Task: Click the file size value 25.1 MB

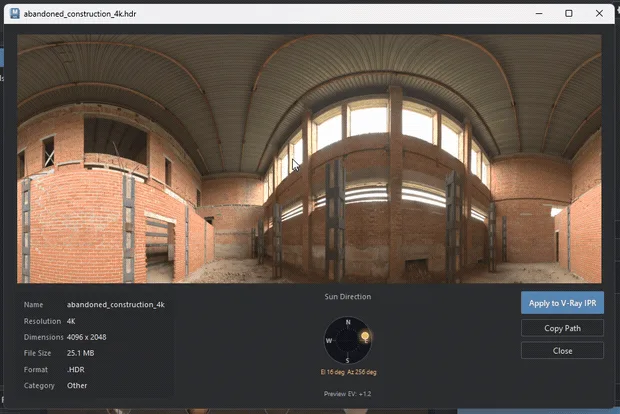Action: 80,353
